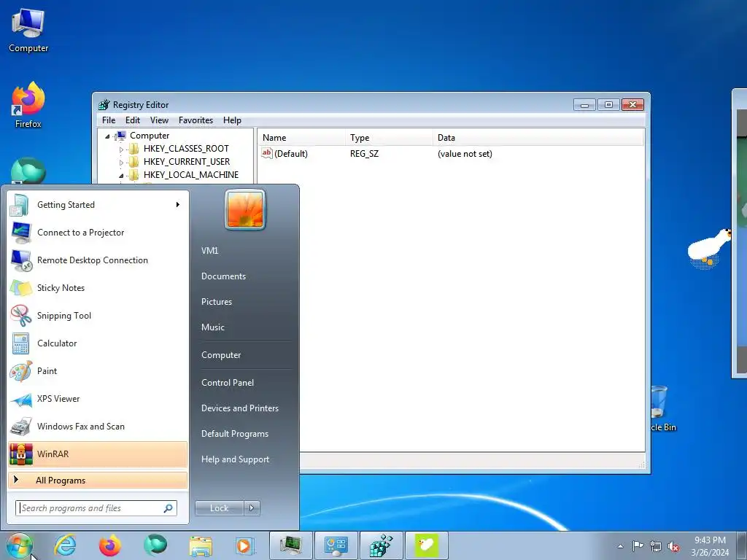
Task: Open Remote Desktop Connection icon
Action: tap(21, 260)
